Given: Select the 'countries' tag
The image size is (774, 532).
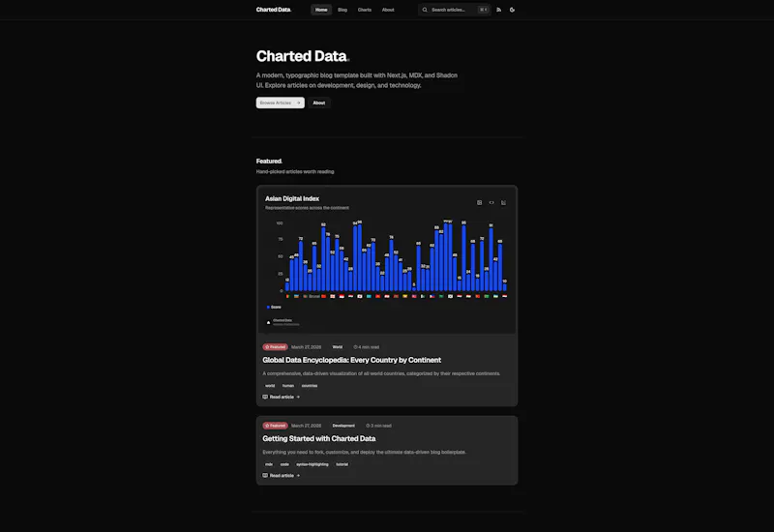Looking at the screenshot, I should (x=310, y=386).
